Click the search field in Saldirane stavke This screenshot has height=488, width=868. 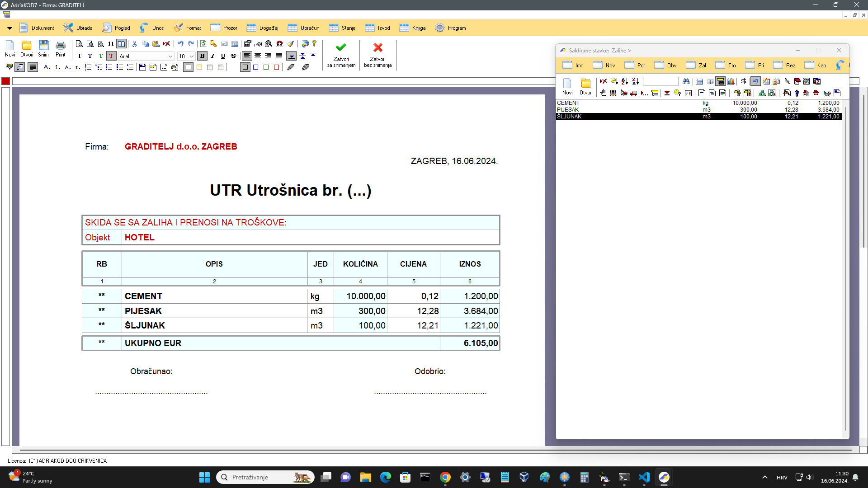coord(660,81)
